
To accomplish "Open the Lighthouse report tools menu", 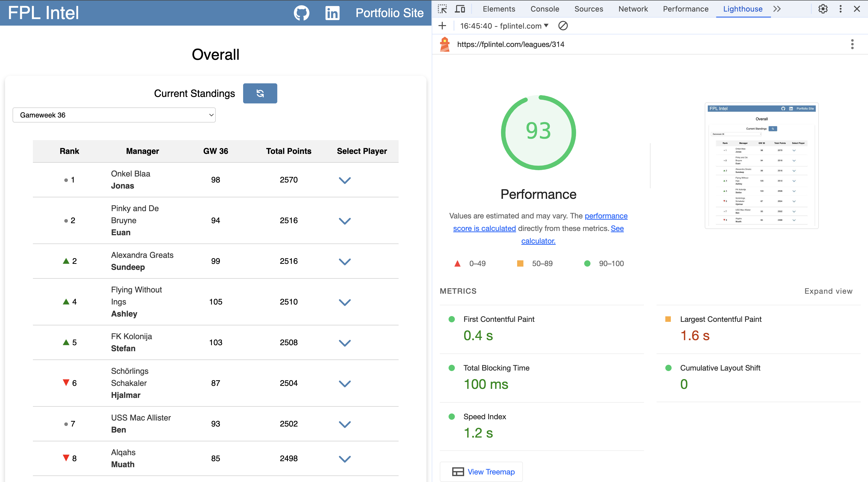I will point(852,44).
